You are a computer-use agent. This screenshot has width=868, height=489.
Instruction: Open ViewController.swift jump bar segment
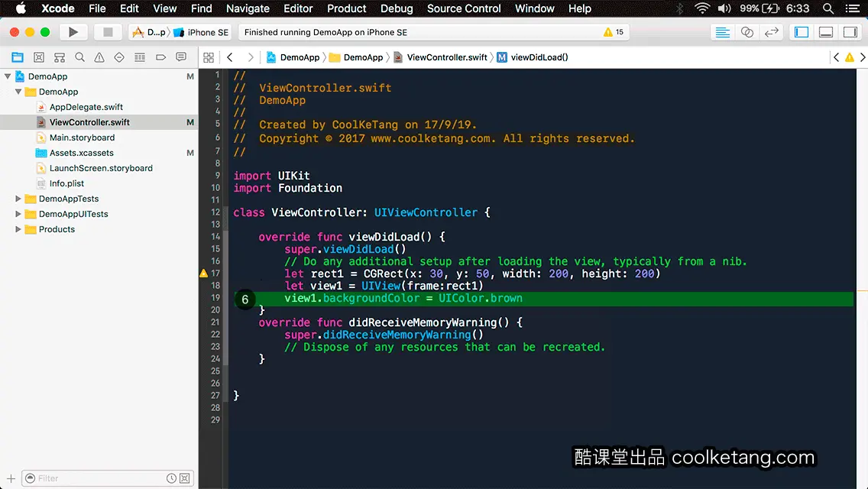pos(441,57)
